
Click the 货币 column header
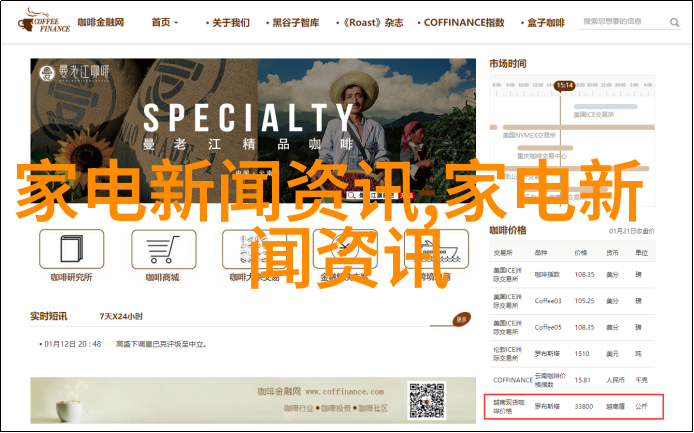pyautogui.click(x=612, y=253)
